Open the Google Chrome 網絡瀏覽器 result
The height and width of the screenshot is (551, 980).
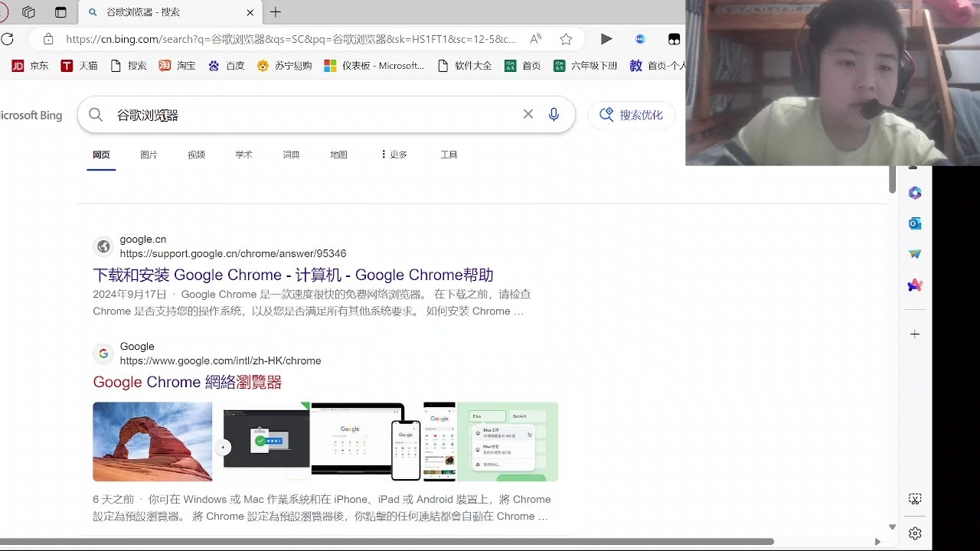188,382
